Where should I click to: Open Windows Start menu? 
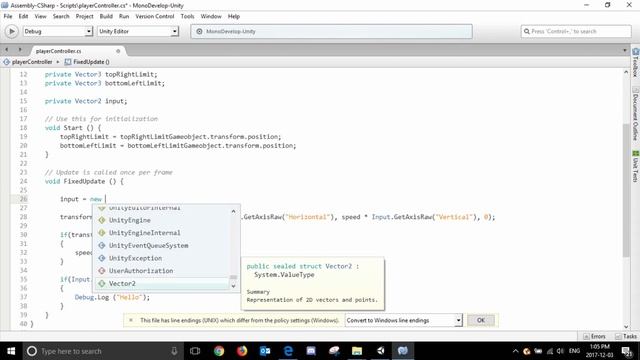[x=11, y=351]
